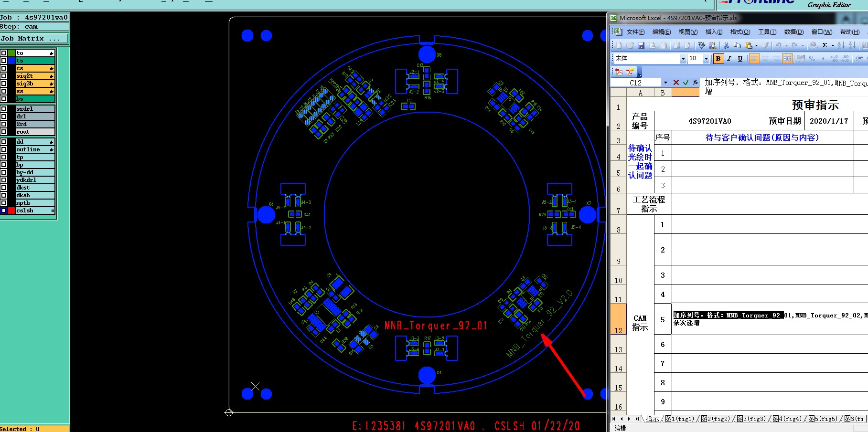Open the Undo history dropdown arrow
The height and width of the screenshot is (432, 868).
tap(786, 46)
